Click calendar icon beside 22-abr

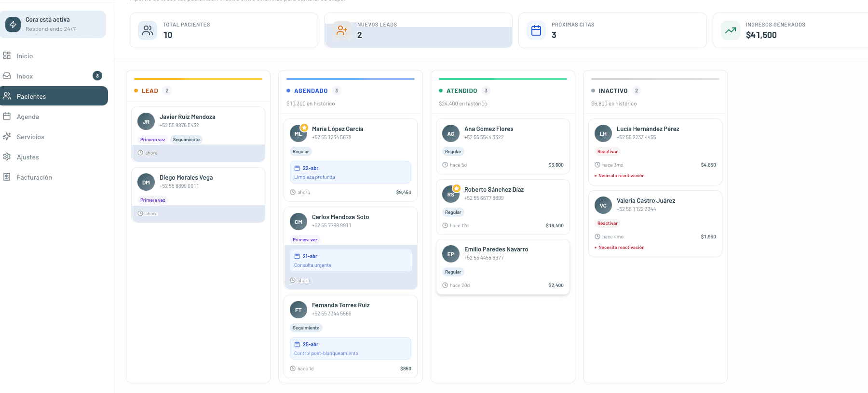(297, 168)
